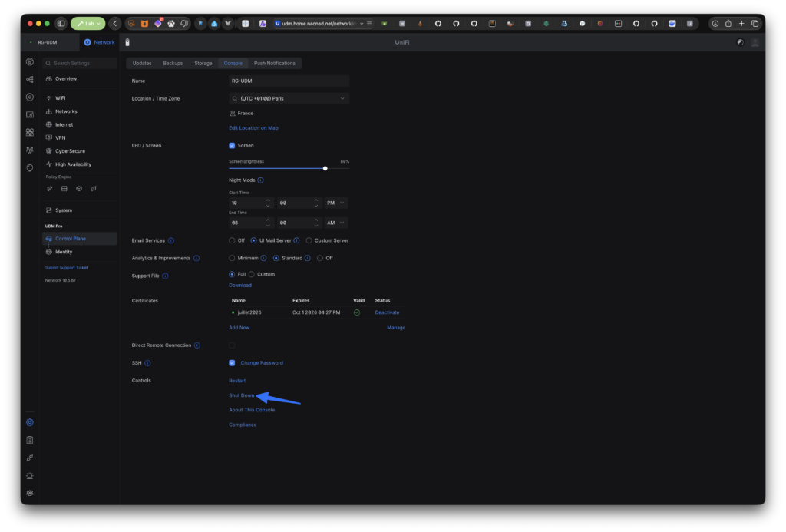Open the Start Time PM dropdown

tap(336, 203)
